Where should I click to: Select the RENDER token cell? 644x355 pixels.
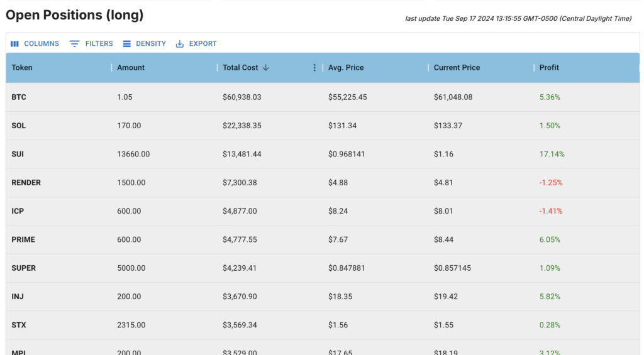(x=58, y=183)
